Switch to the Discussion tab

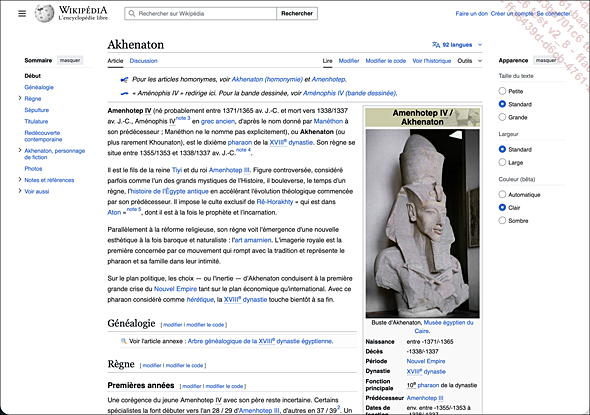coord(143,61)
